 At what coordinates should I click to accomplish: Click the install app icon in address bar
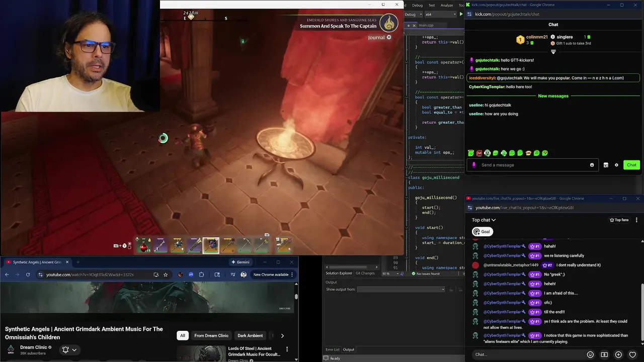click(x=156, y=275)
